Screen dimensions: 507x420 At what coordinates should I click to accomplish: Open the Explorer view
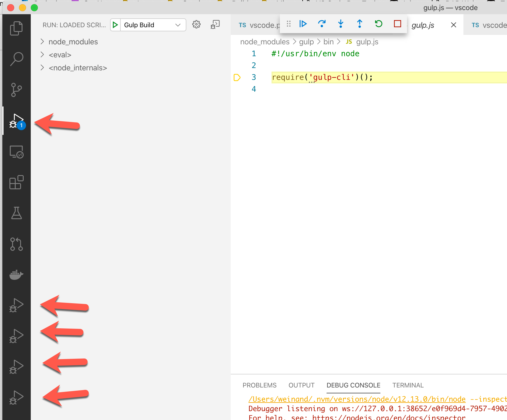(17, 28)
